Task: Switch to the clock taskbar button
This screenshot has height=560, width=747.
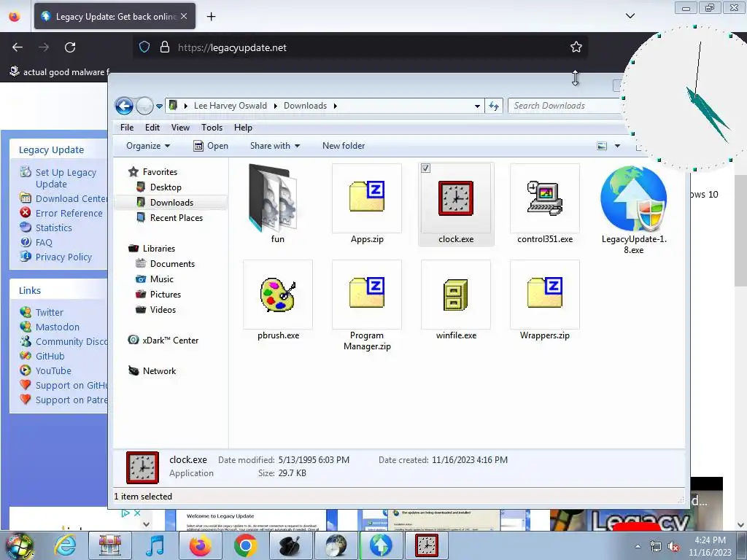Action: coord(426,545)
